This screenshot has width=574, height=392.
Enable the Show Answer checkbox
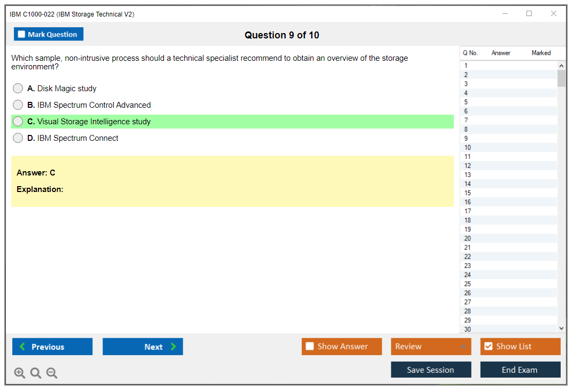pos(310,347)
